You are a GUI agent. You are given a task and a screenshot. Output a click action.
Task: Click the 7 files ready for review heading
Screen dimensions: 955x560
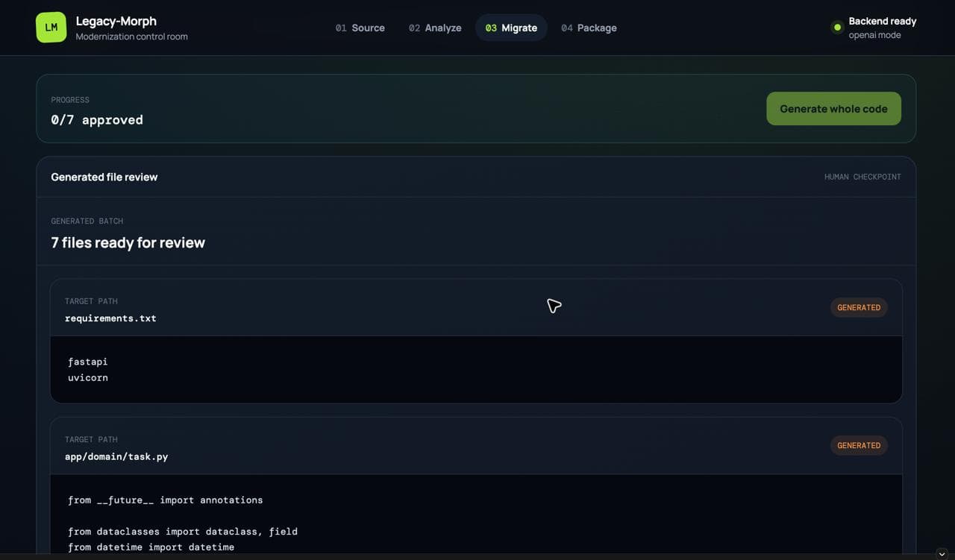tap(128, 242)
